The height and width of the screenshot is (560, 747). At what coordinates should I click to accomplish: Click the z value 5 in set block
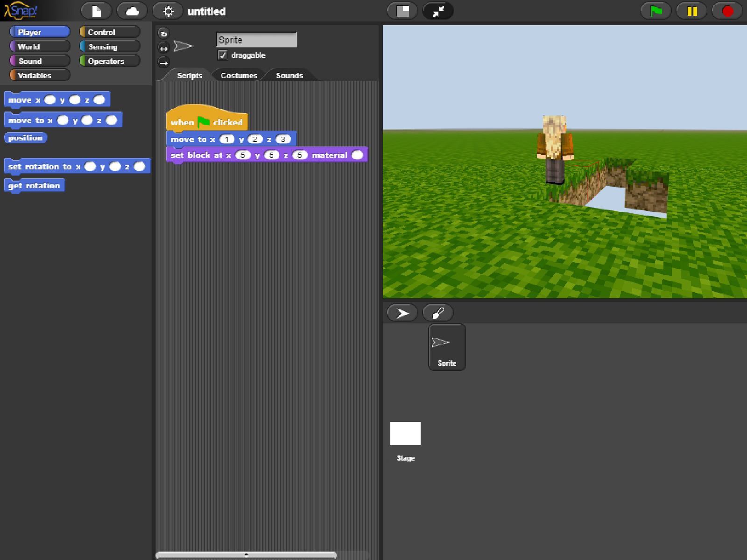300,155
